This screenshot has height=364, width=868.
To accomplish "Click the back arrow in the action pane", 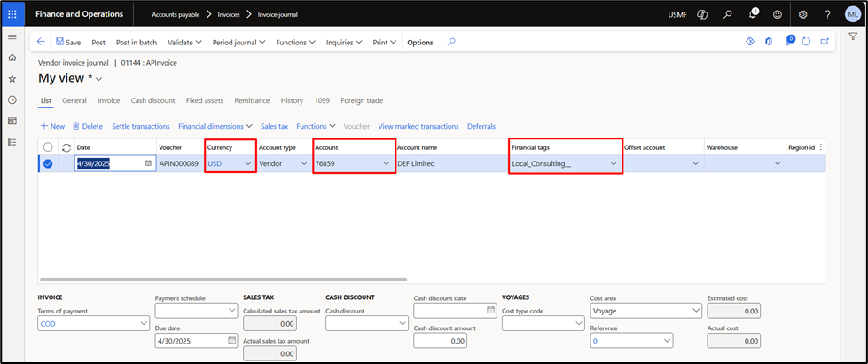I will 41,42.
